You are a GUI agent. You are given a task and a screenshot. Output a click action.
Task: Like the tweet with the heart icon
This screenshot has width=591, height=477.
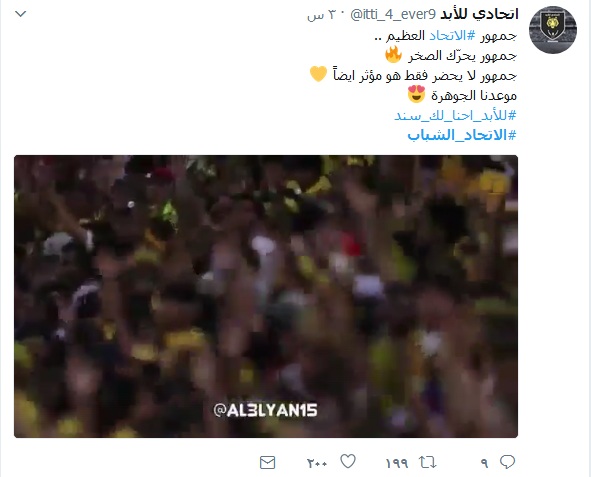click(x=348, y=461)
